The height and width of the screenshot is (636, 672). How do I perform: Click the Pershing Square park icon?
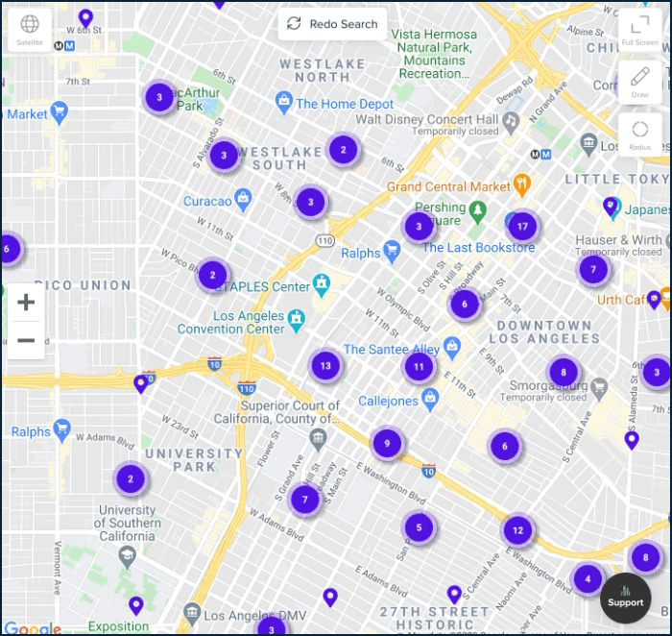479,208
